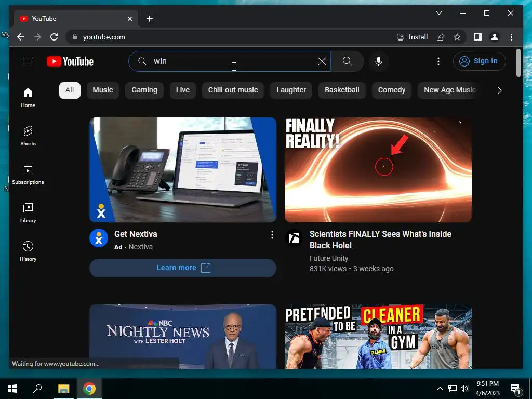Open three-dot options for Nextiva ad
The image size is (532, 399).
click(x=272, y=235)
